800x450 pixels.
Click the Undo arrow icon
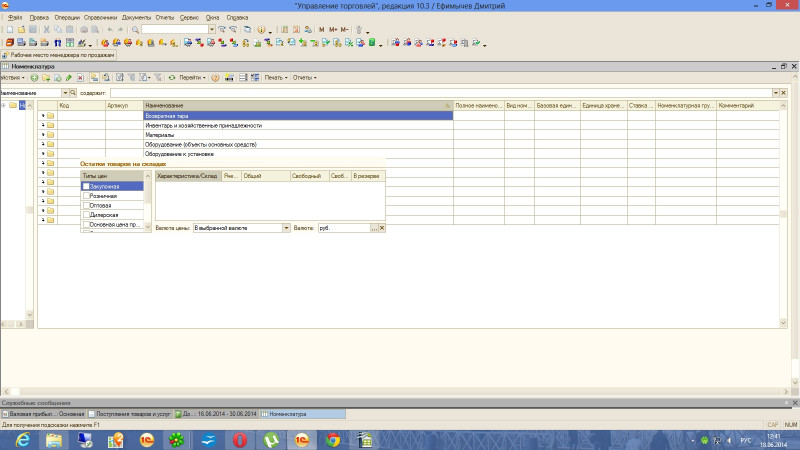109,30
